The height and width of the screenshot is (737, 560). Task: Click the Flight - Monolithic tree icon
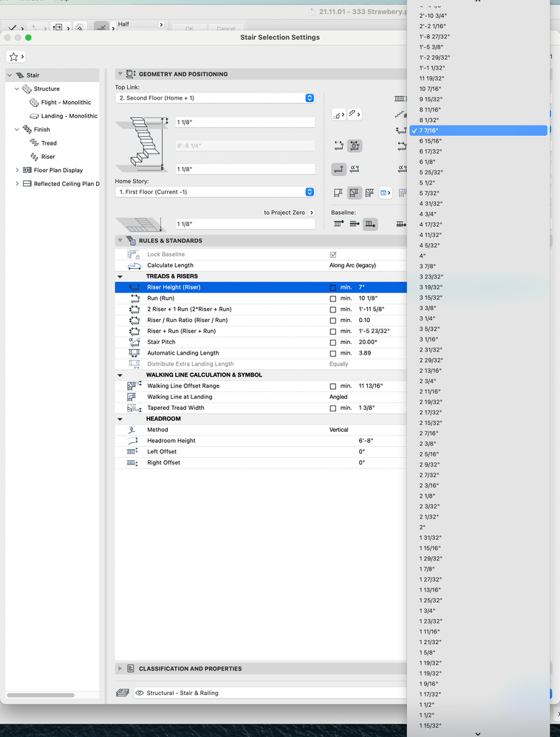point(34,103)
